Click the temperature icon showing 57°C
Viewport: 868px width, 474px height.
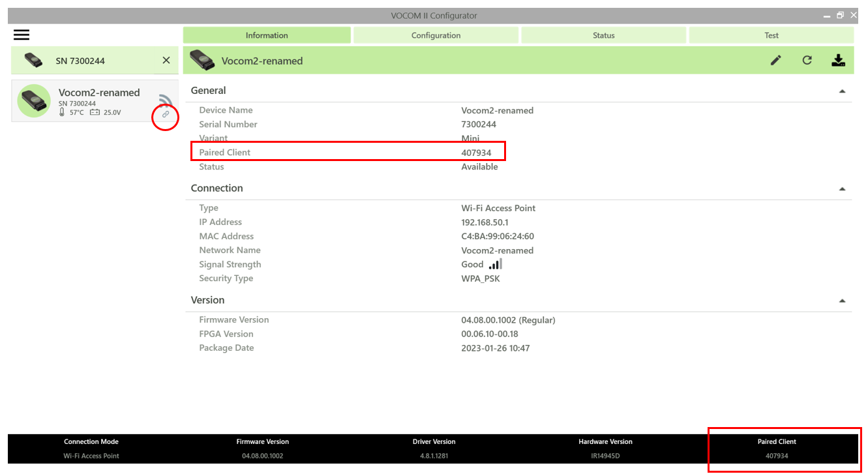click(x=63, y=112)
